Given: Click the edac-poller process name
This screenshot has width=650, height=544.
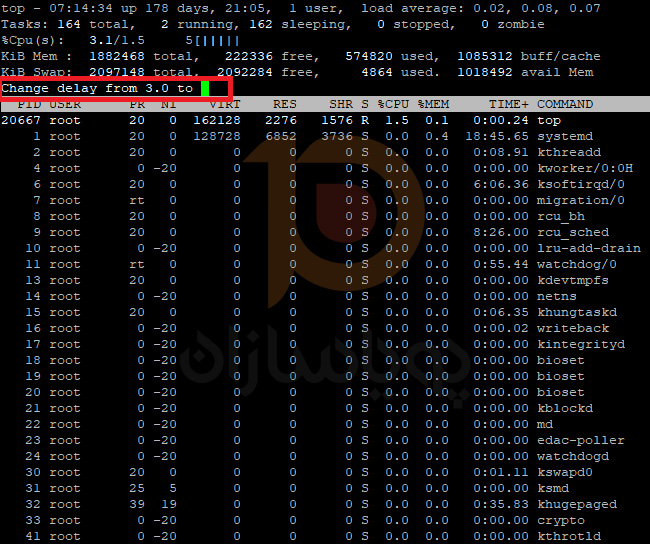Looking at the screenshot, I should pos(581,440).
